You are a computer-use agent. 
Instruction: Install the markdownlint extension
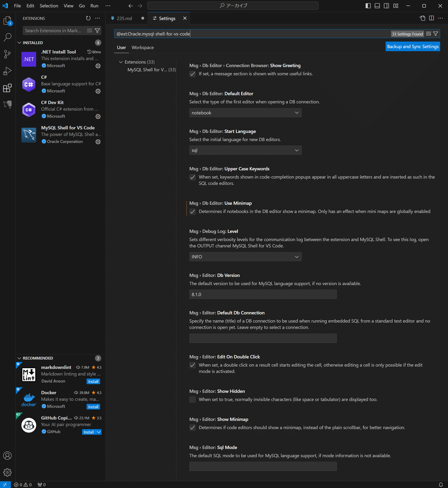(93, 382)
